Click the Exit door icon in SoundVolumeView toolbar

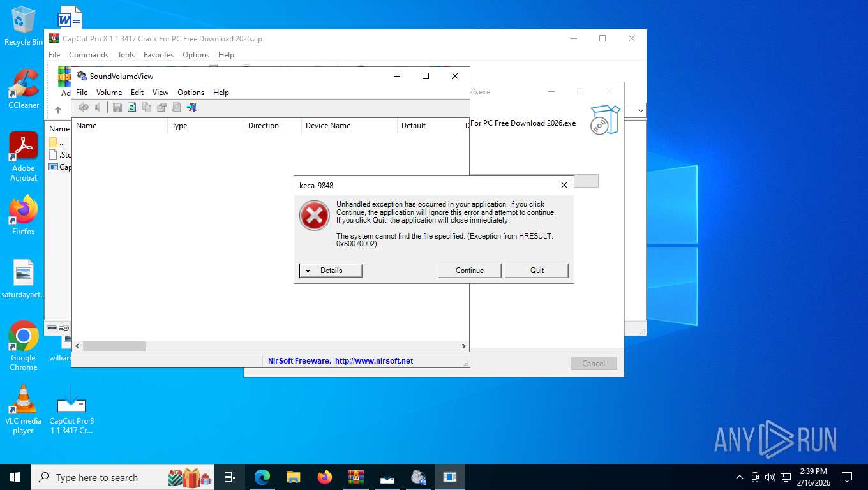coord(191,108)
